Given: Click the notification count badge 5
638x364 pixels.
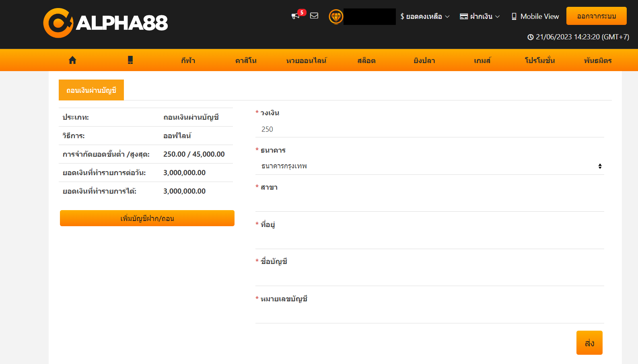Looking at the screenshot, I should 302,12.
